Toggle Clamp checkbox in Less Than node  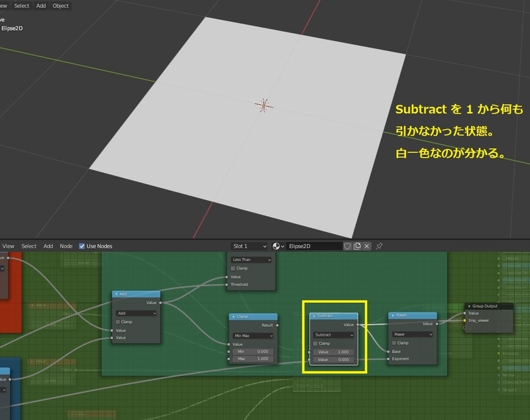click(x=233, y=268)
